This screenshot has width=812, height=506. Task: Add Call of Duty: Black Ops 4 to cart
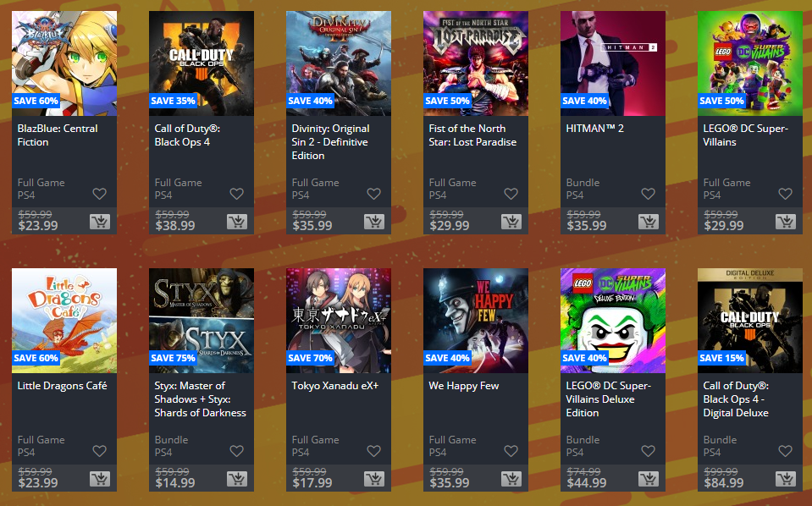tap(237, 222)
